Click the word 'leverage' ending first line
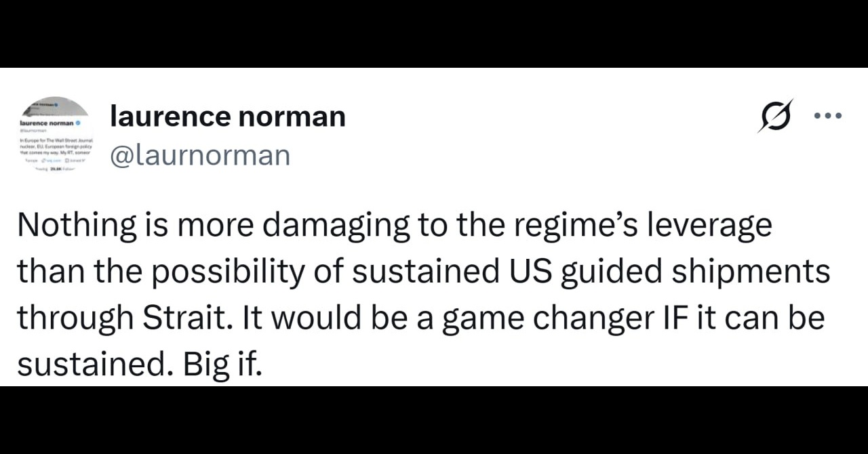Screen dimensions: 868x454 pos(709,226)
